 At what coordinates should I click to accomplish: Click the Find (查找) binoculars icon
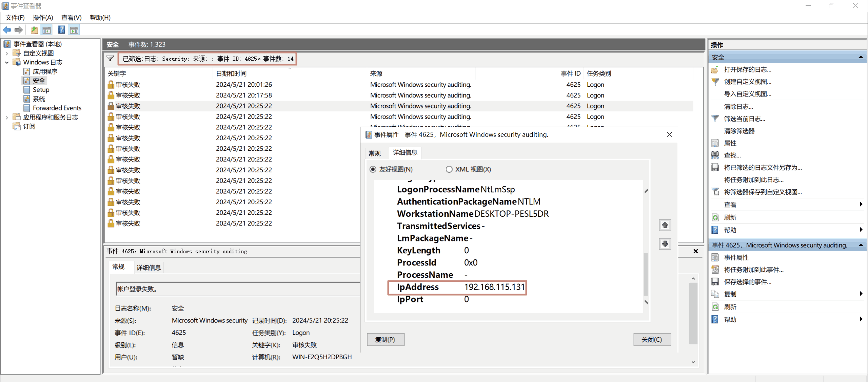pos(715,155)
